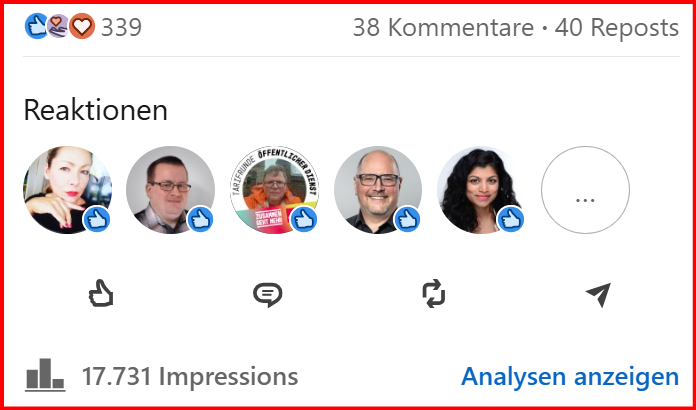Open profile of bald man with glasses
696x410 pixels.
(378, 190)
